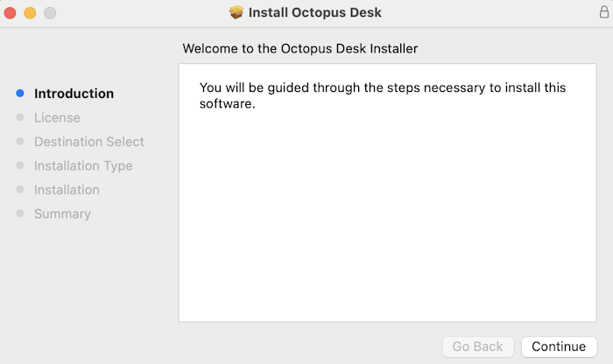Click the Welcome to Octopus Desk Installer heading
The height and width of the screenshot is (364, 613).
[x=300, y=48]
